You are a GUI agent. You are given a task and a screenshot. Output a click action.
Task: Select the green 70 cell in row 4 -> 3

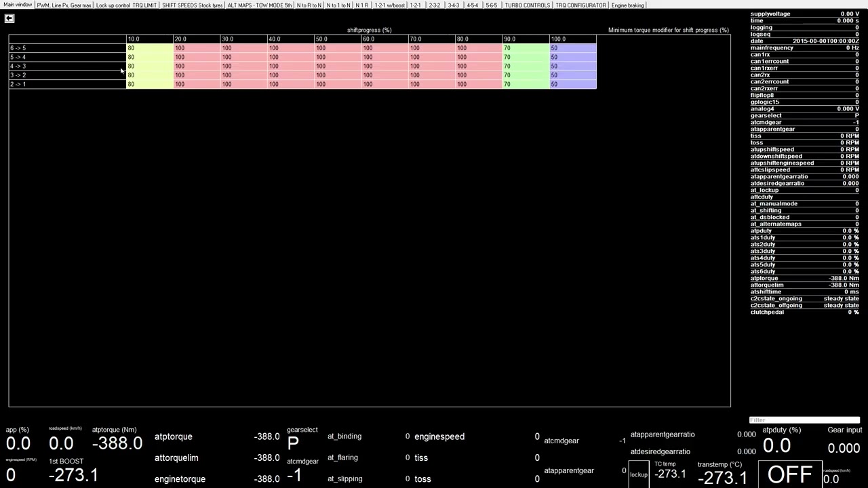526,66
